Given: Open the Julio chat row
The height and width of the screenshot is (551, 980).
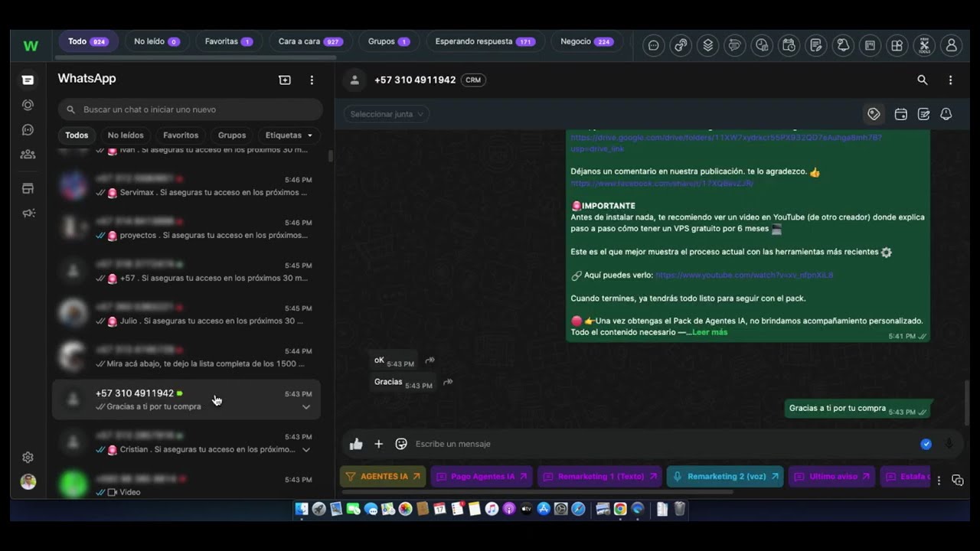Looking at the screenshot, I should [x=186, y=315].
